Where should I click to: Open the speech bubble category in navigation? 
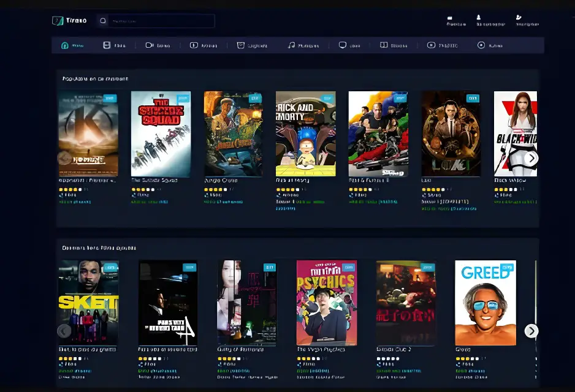[349, 45]
